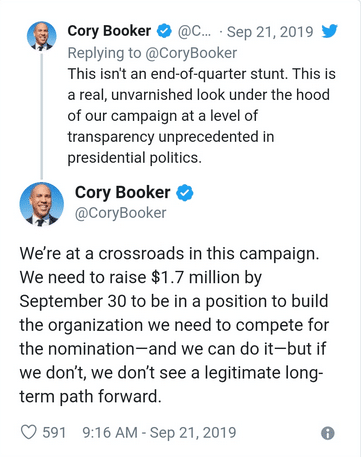Click the Sep 21, 2019 date in header
Viewport: 361px width, 457px height.
[x=270, y=32]
